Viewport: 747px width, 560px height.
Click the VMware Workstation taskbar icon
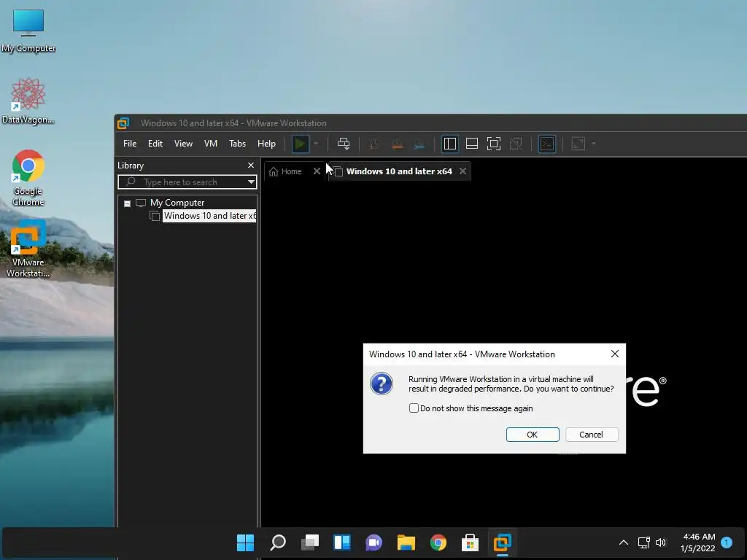click(x=502, y=542)
